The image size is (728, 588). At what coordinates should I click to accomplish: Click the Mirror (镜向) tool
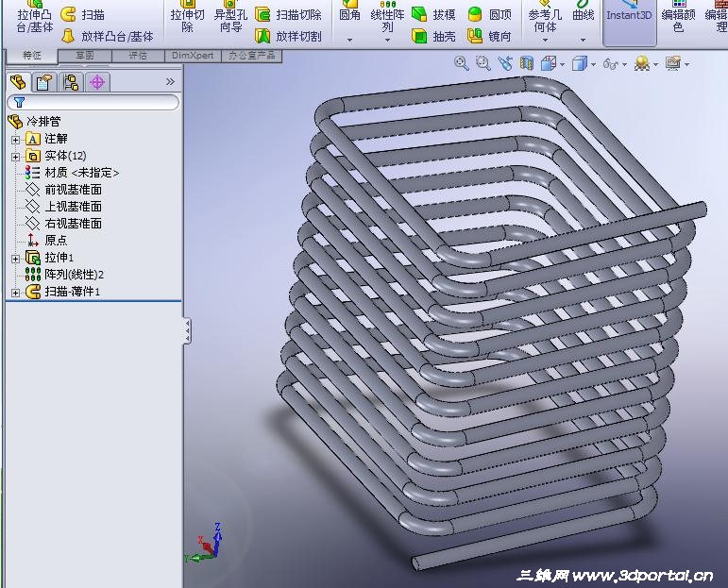[x=489, y=36]
